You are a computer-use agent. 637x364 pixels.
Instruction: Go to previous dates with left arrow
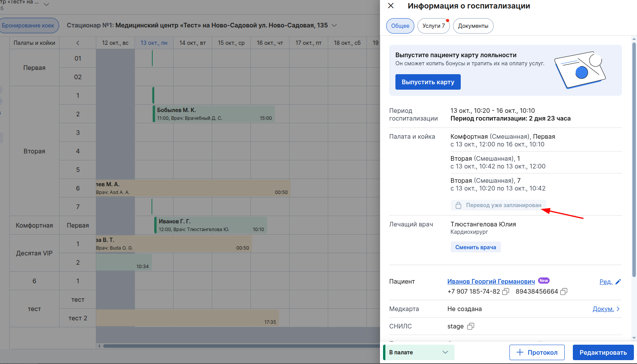(78, 43)
